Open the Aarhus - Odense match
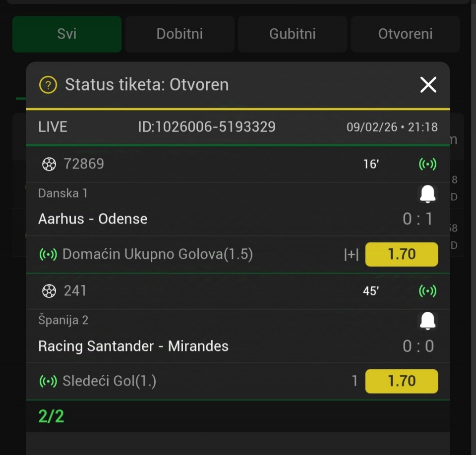 (x=93, y=219)
